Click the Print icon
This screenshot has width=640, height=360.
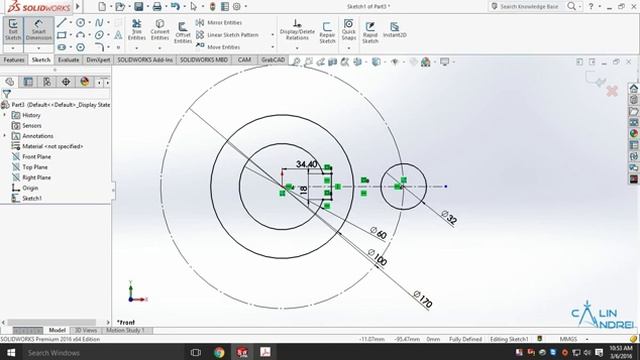pos(157,7)
